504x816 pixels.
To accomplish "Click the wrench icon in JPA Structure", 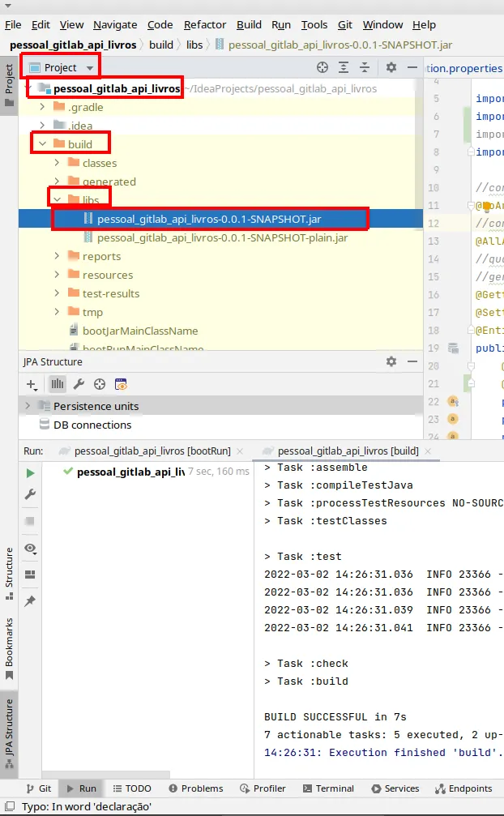I will 79,385.
